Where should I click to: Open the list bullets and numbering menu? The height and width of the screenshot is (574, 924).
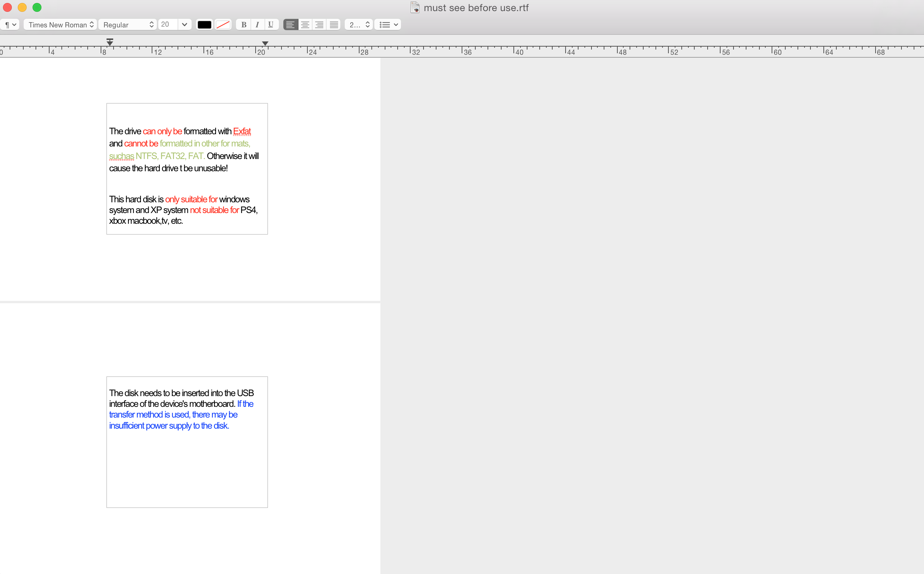[388, 25]
